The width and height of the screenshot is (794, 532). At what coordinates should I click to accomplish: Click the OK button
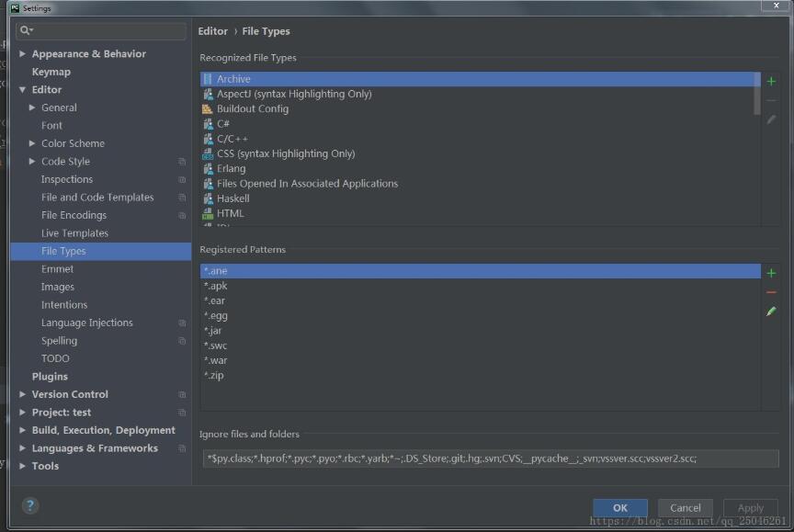pos(619,507)
